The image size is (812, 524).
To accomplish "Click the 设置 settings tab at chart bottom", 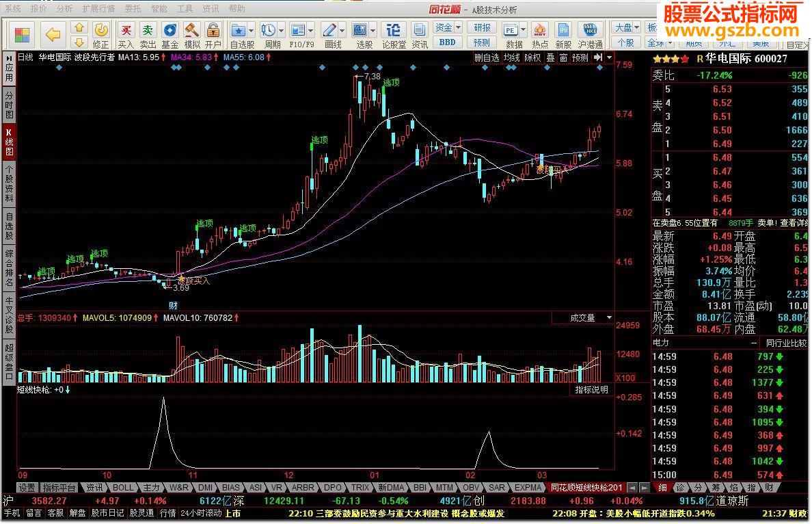I will 27,488.
